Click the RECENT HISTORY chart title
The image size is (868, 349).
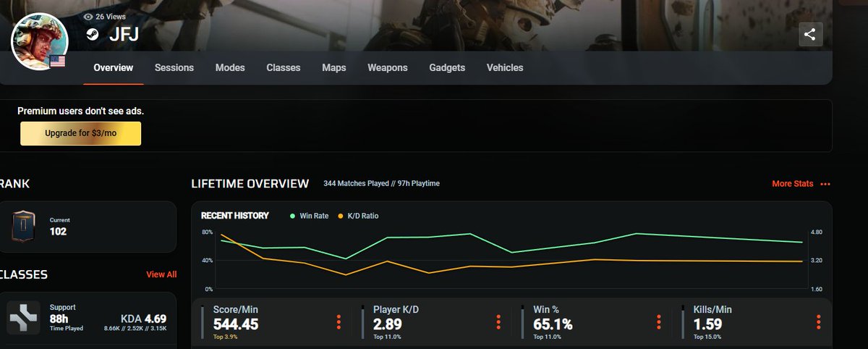point(234,216)
